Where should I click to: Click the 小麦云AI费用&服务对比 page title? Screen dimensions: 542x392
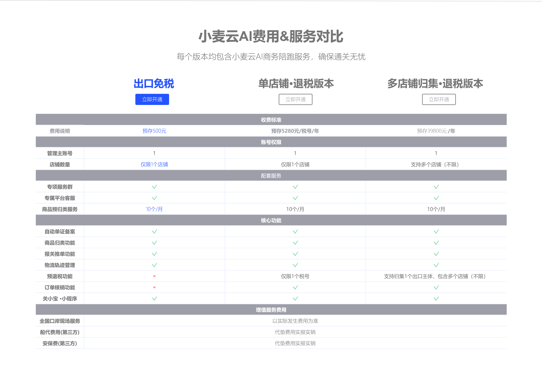[271, 37]
